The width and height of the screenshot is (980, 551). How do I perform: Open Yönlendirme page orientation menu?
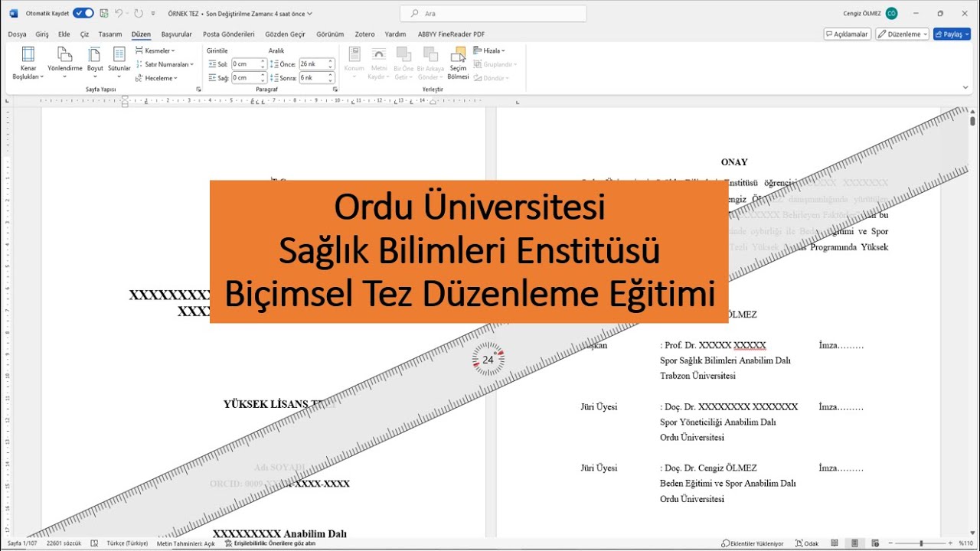65,63
